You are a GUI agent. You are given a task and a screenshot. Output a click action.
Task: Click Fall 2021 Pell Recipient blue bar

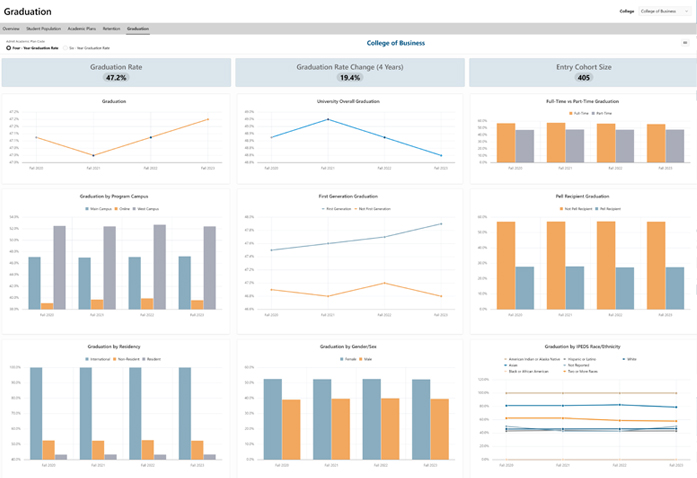(x=575, y=288)
